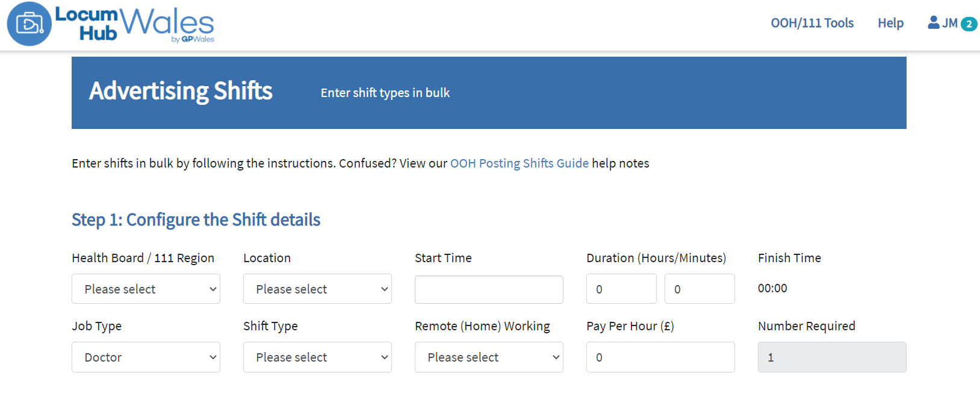980x402 pixels.
Task: Click the Advertising Shifts heading
Action: pyautogui.click(x=181, y=91)
